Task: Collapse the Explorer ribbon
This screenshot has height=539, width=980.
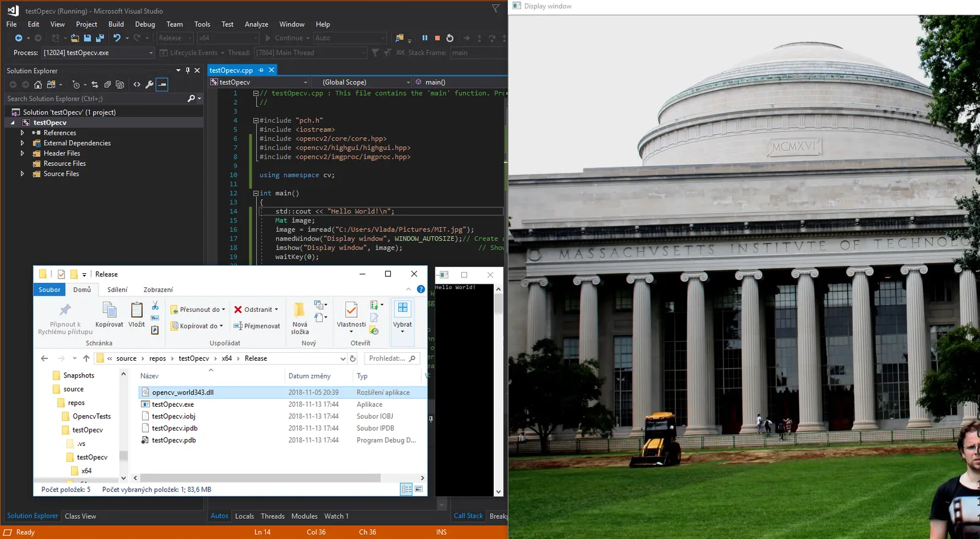Action: click(409, 289)
